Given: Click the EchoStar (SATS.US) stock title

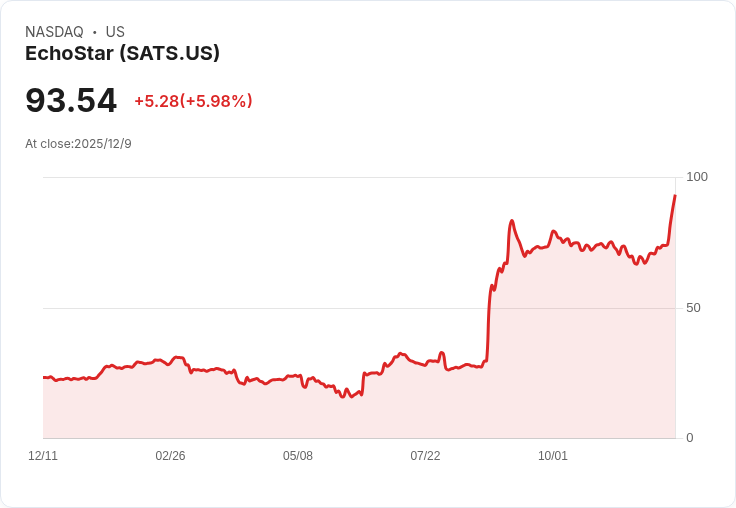Looking at the screenshot, I should click(x=122, y=54).
